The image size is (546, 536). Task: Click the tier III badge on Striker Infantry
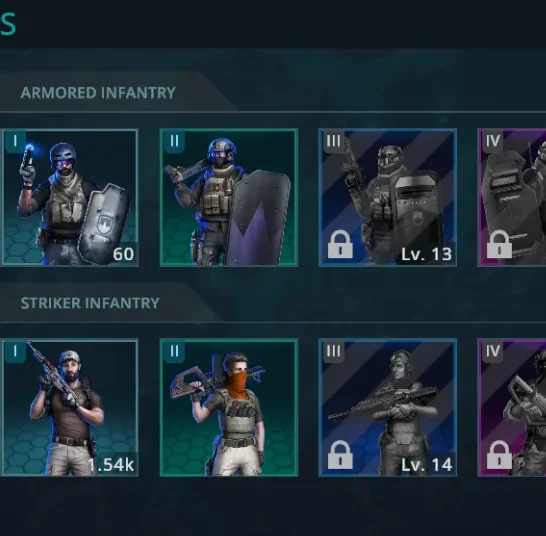click(333, 351)
